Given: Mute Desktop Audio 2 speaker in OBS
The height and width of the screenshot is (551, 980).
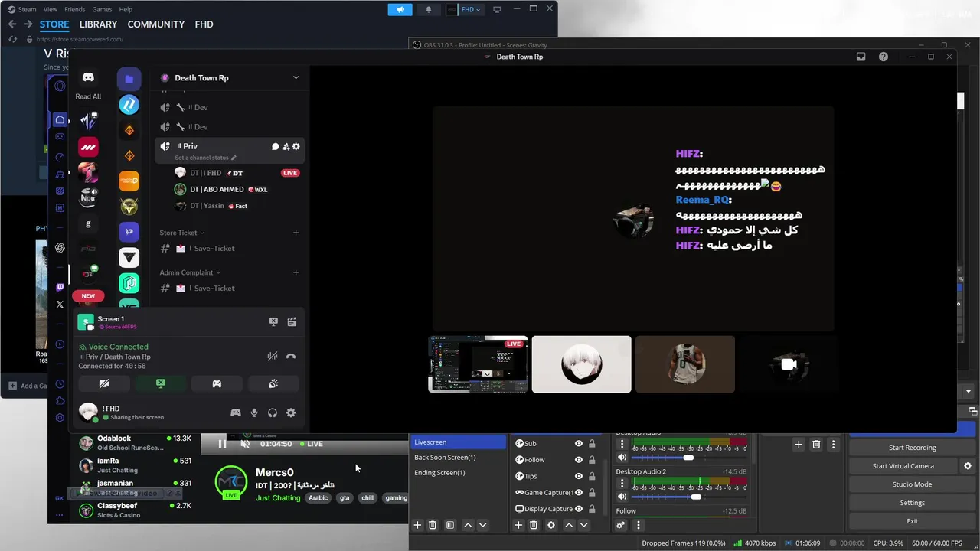Looking at the screenshot, I should click(622, 497).
